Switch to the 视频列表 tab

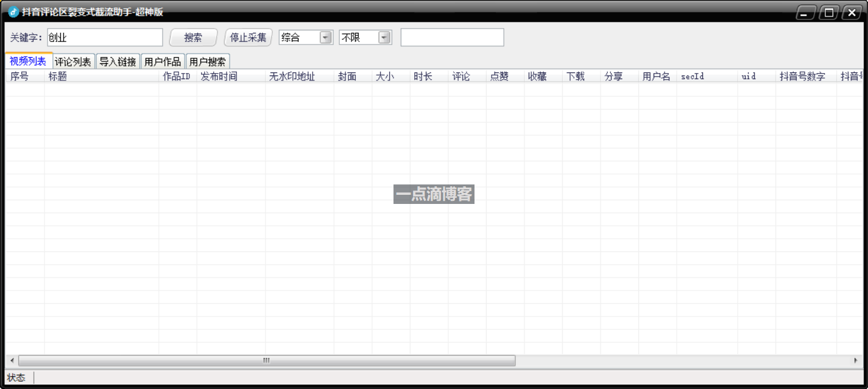click(29, 61)
